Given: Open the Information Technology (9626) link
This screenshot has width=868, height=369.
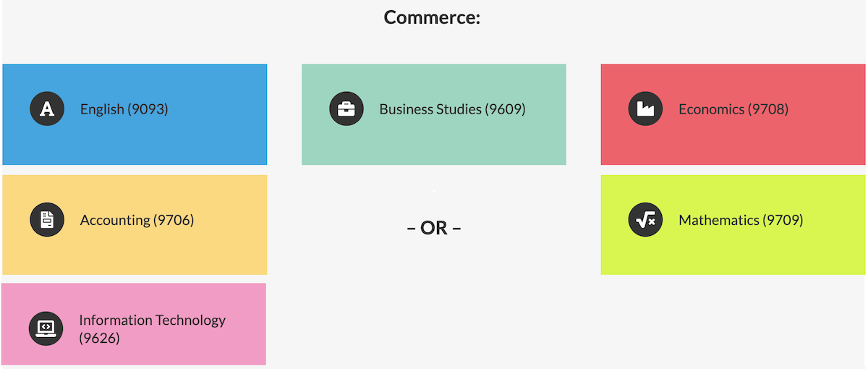Looking at the screenshot, I should click(x=153, y=328).
